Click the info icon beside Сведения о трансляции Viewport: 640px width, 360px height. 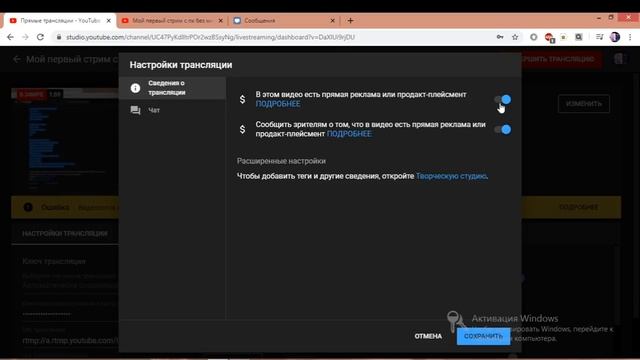point(135,88)
